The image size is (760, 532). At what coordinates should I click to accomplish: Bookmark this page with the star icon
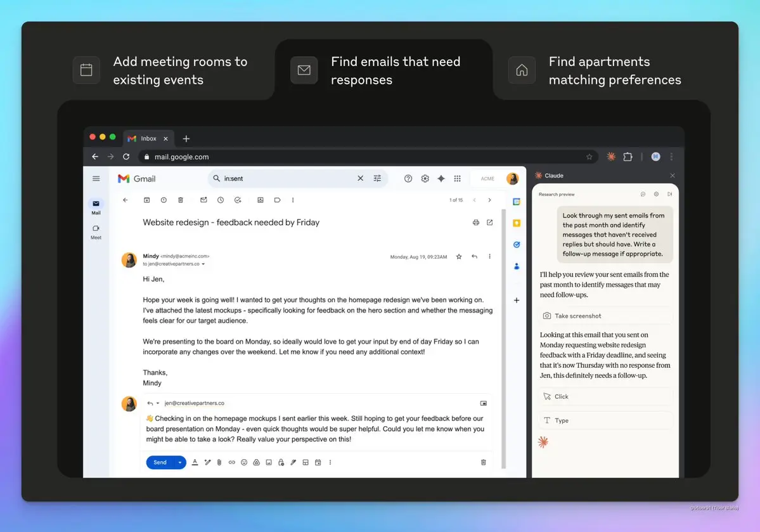589,157
